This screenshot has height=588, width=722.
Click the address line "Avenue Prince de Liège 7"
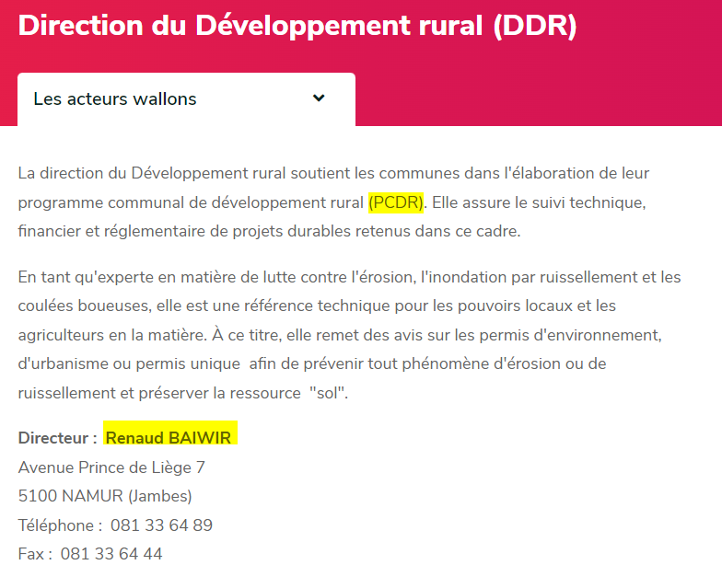coord(111,467)
